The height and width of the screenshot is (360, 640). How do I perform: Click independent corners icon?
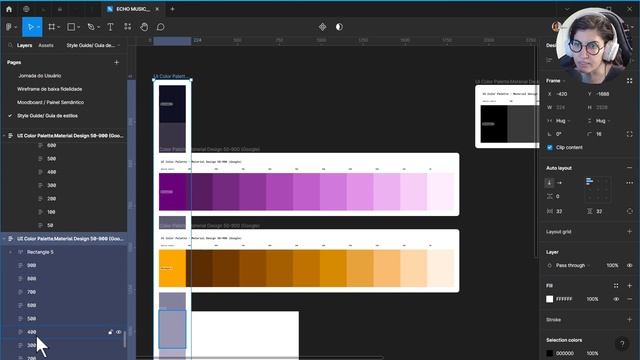click(629, 134)
